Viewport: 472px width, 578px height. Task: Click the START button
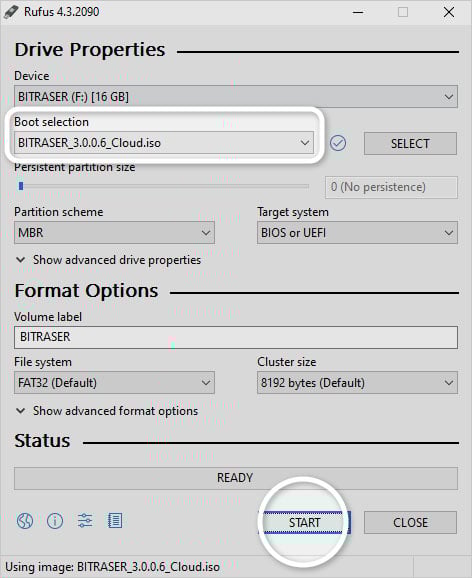point(304,522)
